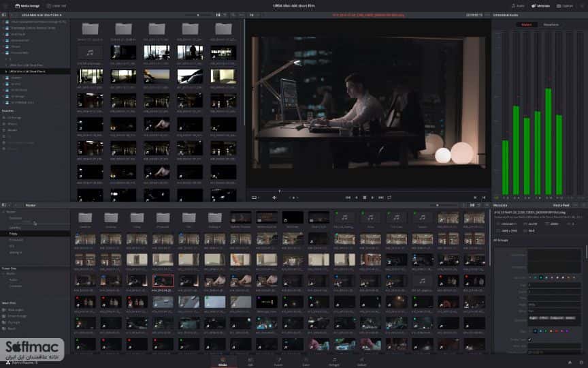Screen dimensions: 588x368
Task: Open Project Settings gear icon bottom right
Action: tap(581, 362)
